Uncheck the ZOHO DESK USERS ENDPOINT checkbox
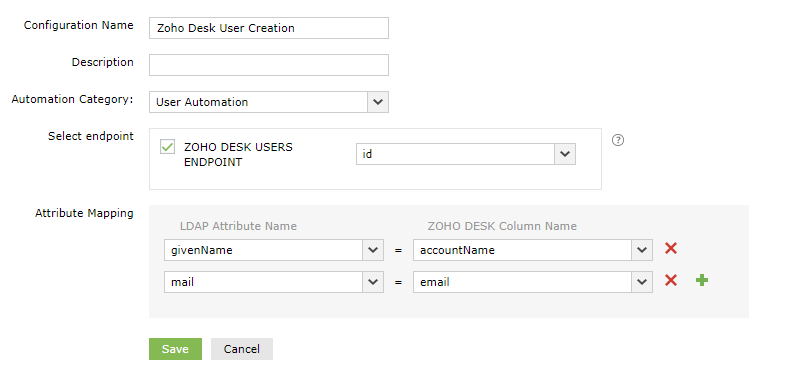811x369 pixels. tap(167, 147)
